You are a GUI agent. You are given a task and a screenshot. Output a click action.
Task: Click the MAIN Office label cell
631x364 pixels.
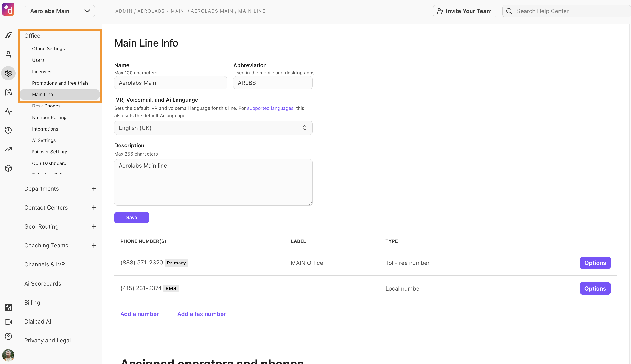coord(307,263)
